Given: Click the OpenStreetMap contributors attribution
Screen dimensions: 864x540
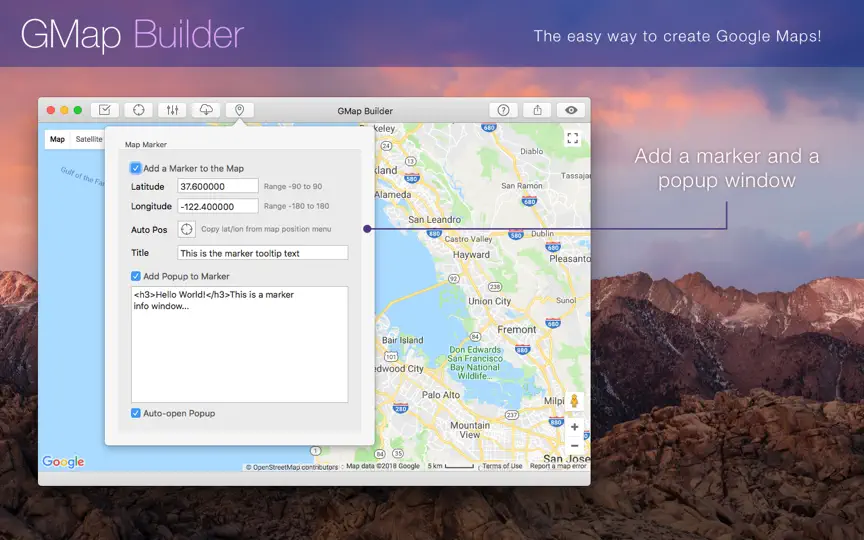Looking at the screenshot, I should coord(291,467).
